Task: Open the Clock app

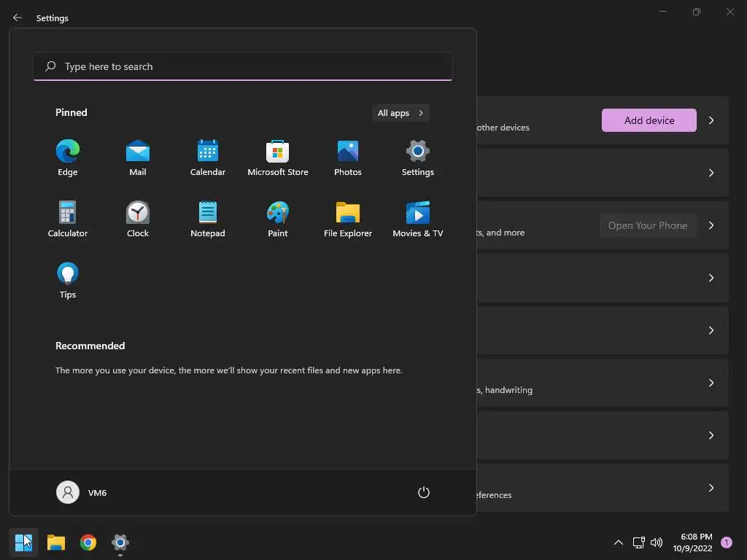Action: pos(138,219)
